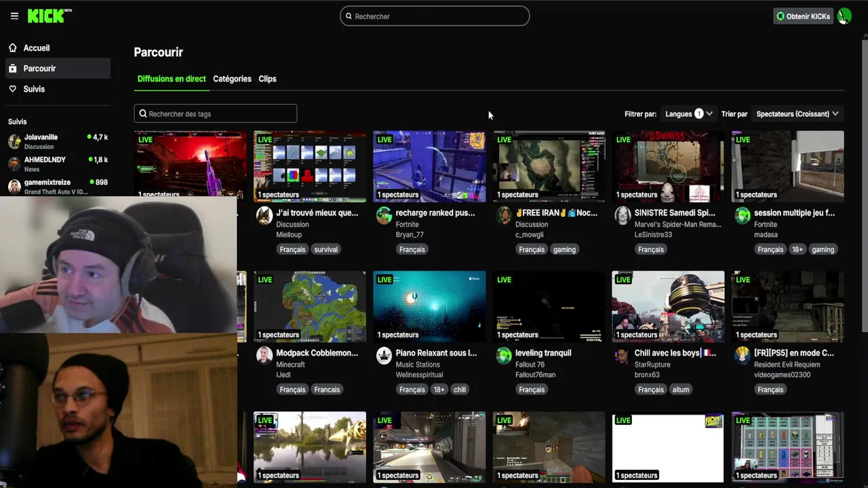Open session multiple jeu stream title
The width and height of the screenshot is (868, 488).
tap(794, 213)
